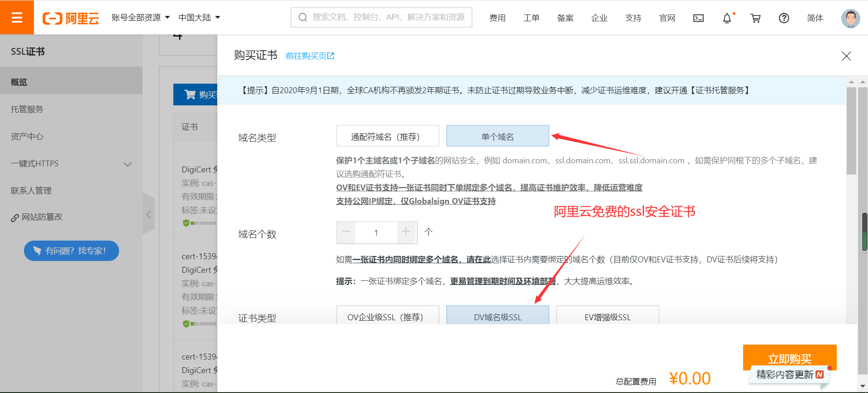Click the Alibaba Cloud logo
The image size is (868, 393).
click(x=71, y=18)
